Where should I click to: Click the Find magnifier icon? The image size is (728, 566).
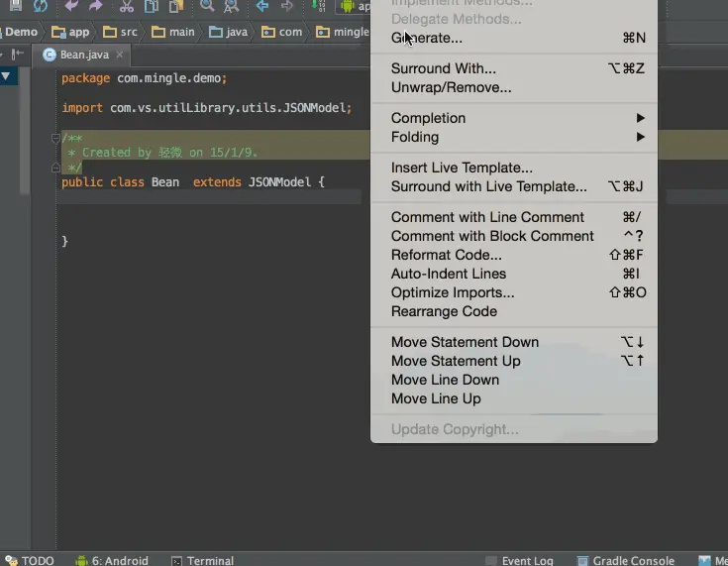(207, 6)
